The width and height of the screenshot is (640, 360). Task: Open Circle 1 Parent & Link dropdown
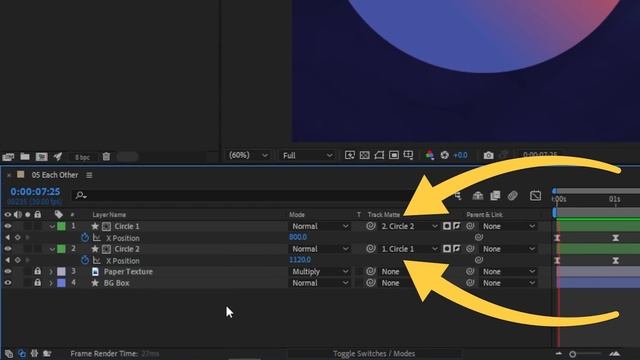click(x=509, y=226)
